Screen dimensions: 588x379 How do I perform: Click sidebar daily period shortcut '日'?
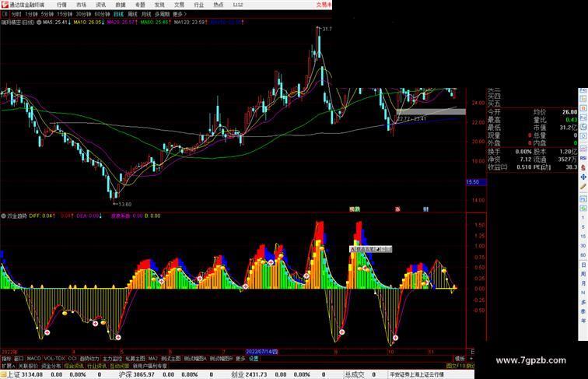tap(583, 265)
